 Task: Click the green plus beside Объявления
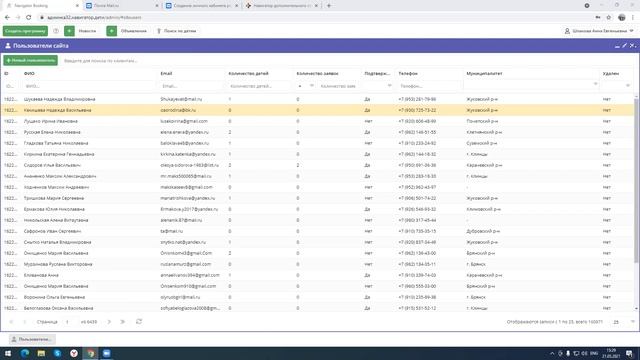point(111,31)
